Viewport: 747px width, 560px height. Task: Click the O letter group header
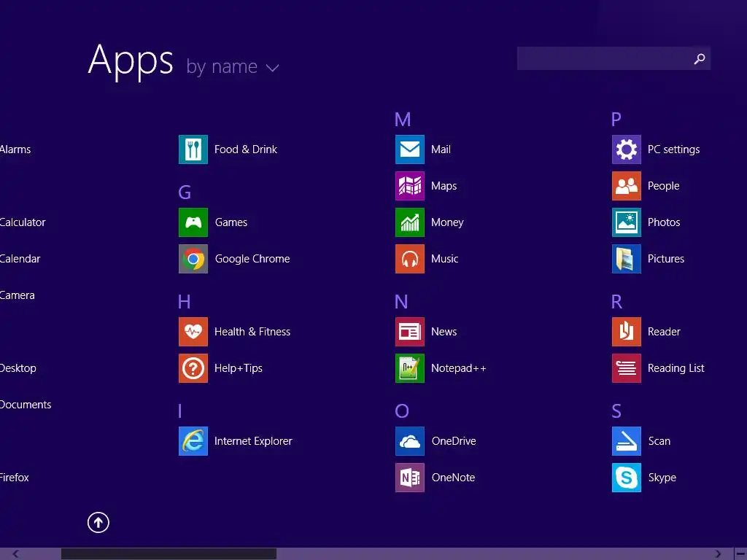pos(402,411)
